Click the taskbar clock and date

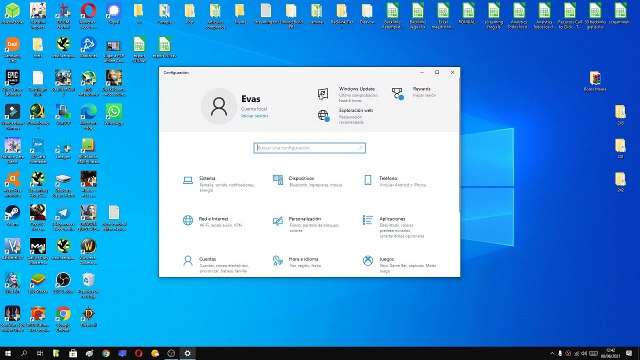[611, 353]
